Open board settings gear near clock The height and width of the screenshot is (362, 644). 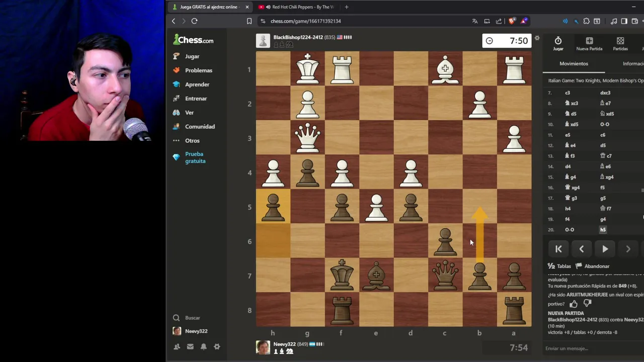click(x=537, y=38)
